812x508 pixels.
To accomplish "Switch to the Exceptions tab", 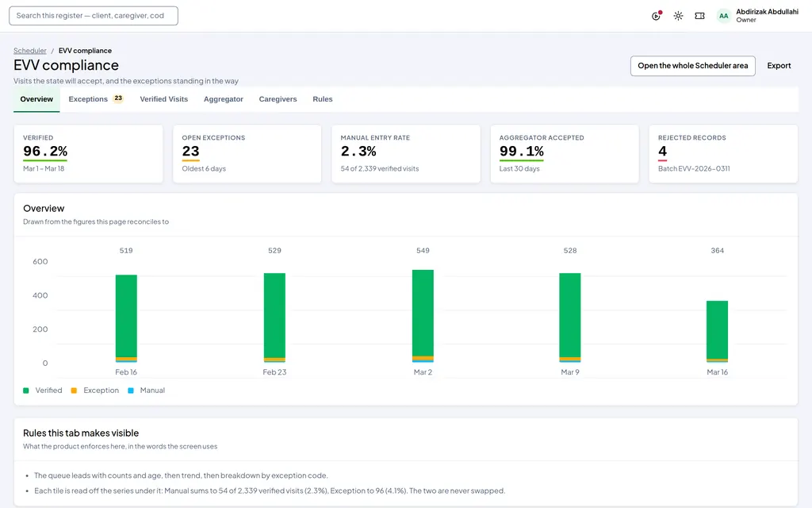I will (96, 99).
